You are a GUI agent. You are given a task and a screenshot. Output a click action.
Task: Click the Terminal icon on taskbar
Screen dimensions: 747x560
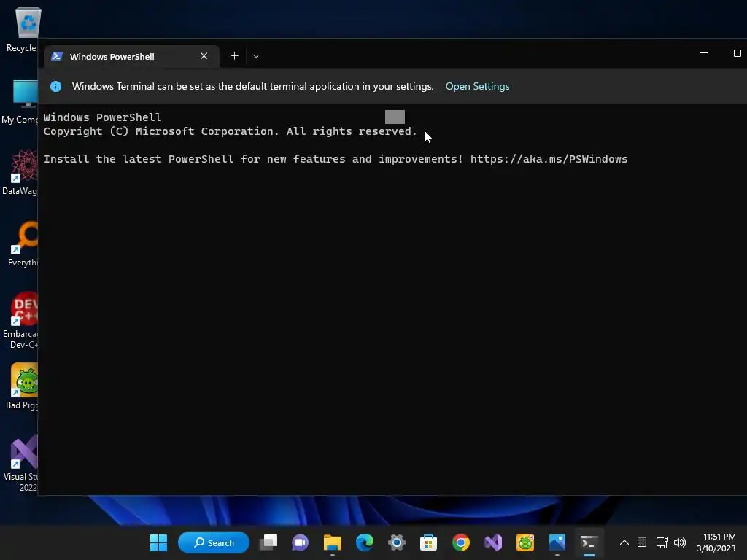(589, 542)
